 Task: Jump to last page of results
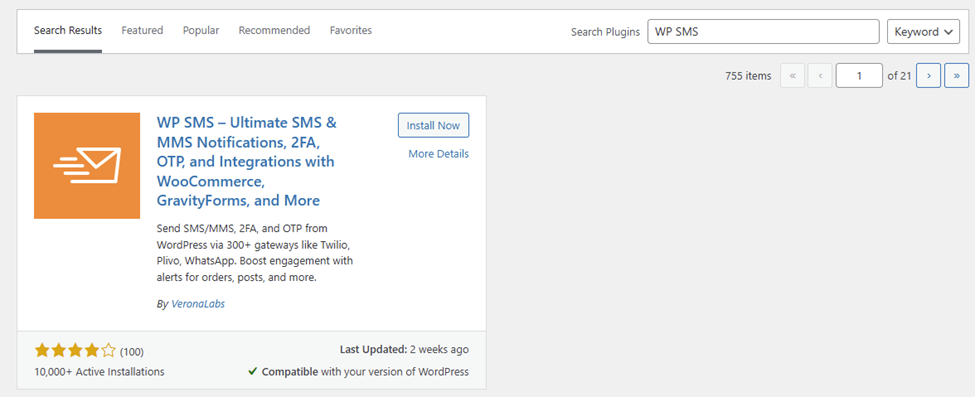(x=956, y=76)
